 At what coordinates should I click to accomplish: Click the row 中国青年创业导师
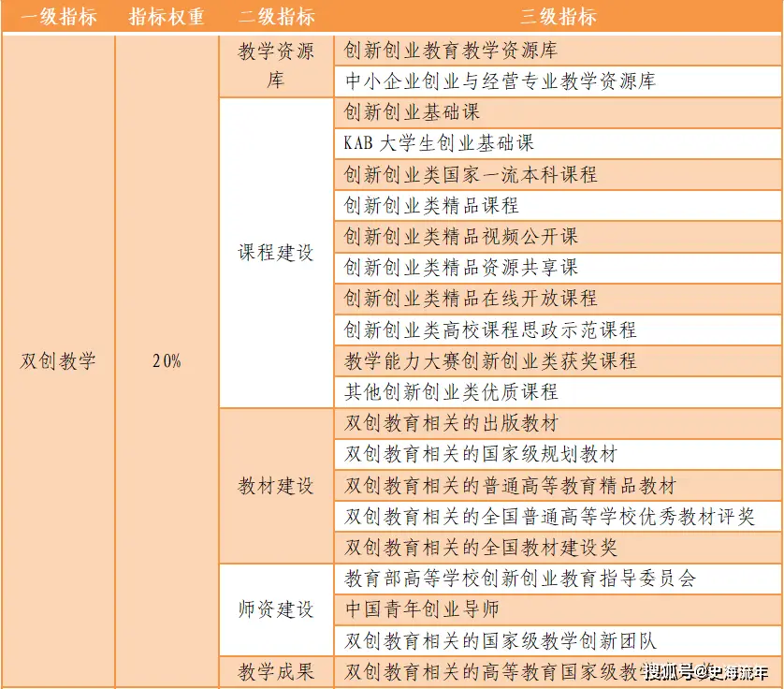pos(558,609)
